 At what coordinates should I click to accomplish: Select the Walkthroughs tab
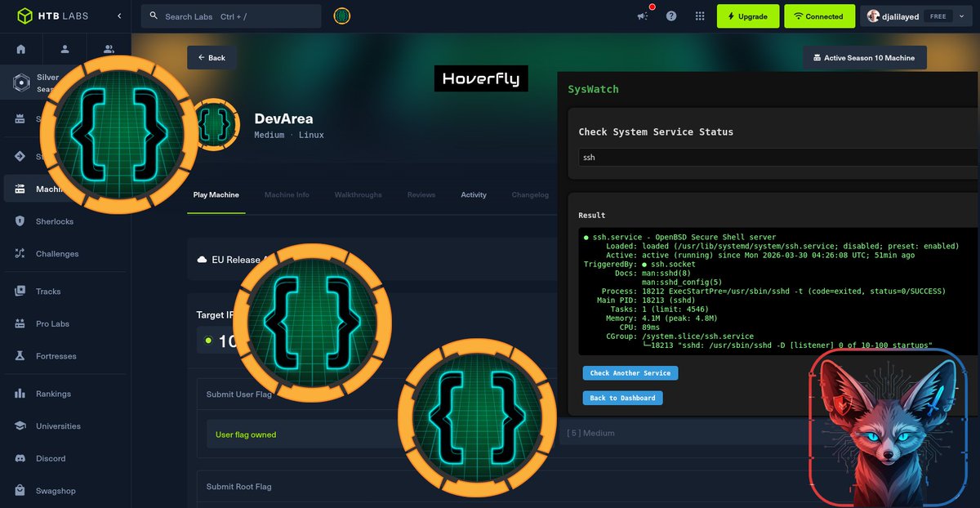(x=358, y=195)
